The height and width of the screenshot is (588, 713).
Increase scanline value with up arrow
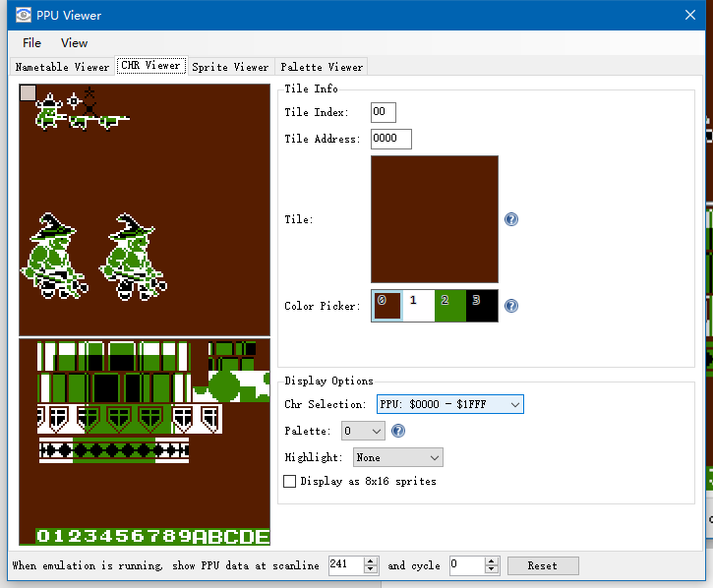371,561
